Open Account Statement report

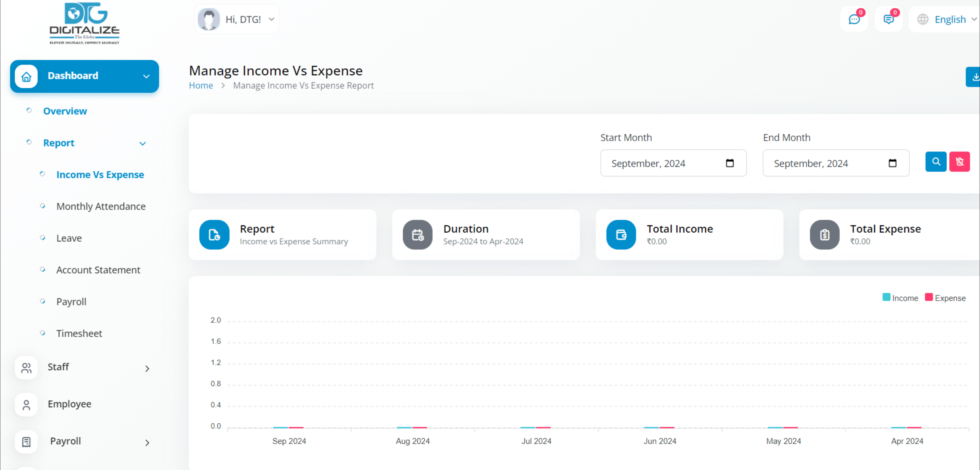point(98,270)
